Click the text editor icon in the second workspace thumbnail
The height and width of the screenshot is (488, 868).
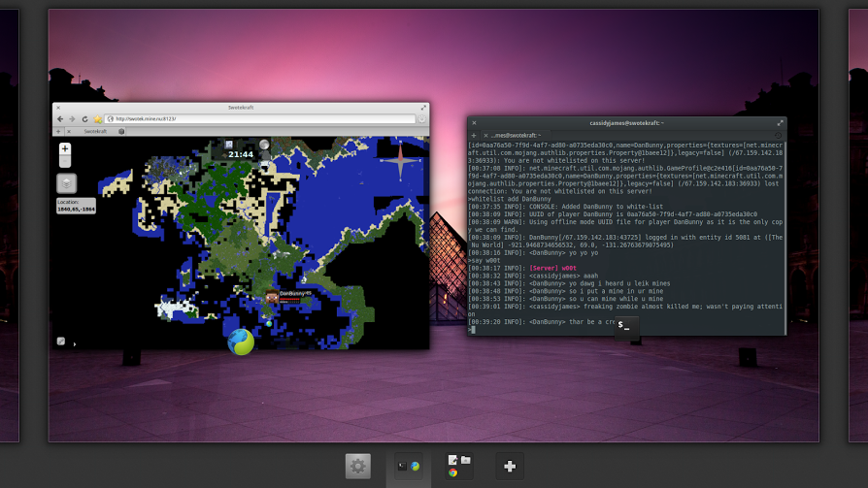[x=452, y=460]
